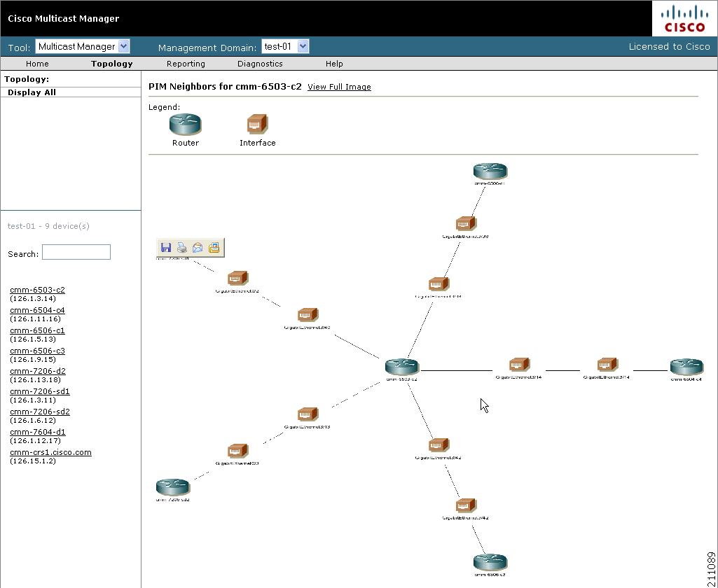The height and width of the screenshot is (588, 718).
Task: Open the Management Domain dropdown showing test-01
Action: click(285, 46)
